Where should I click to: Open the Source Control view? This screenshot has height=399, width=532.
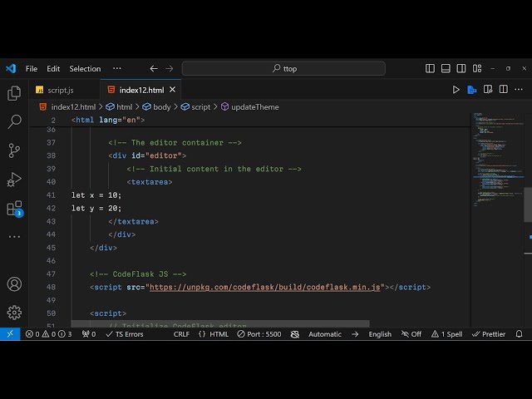tap(14, 150)
